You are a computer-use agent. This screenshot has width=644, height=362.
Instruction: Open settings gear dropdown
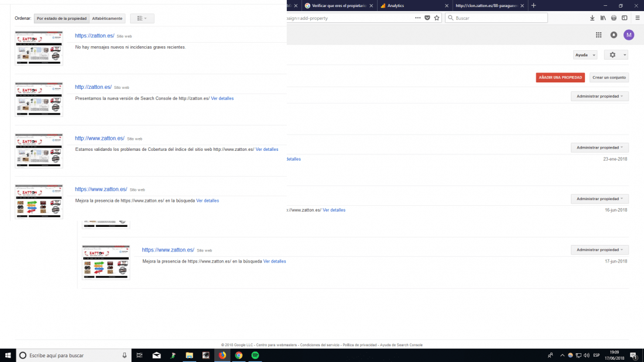click(x=616, y=55)
